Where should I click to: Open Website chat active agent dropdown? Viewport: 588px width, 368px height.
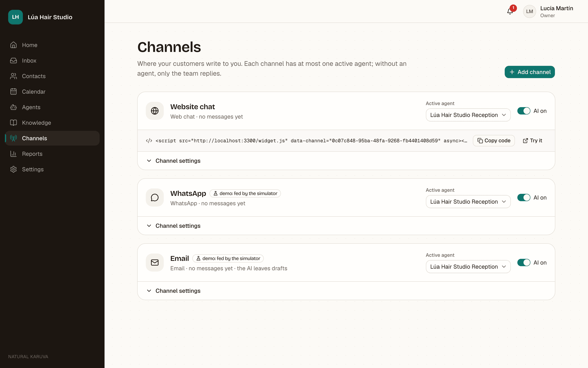pos(468,115)
